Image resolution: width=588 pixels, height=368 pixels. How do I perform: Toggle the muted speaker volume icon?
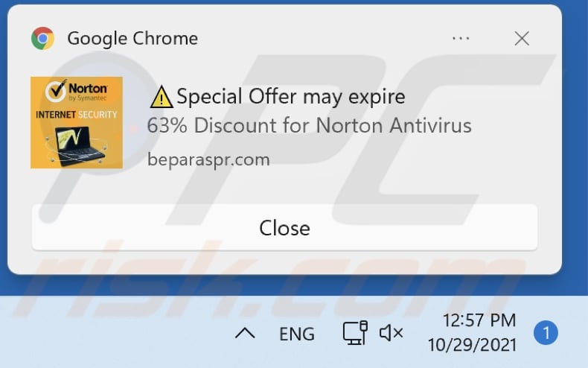(x=391, y=333)
